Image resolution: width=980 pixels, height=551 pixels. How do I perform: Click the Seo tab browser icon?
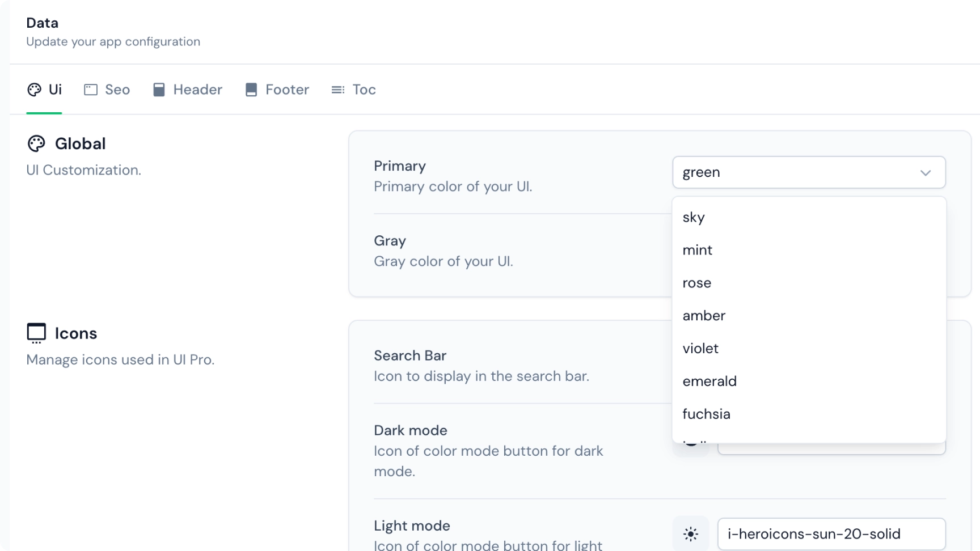pos(91,90)
